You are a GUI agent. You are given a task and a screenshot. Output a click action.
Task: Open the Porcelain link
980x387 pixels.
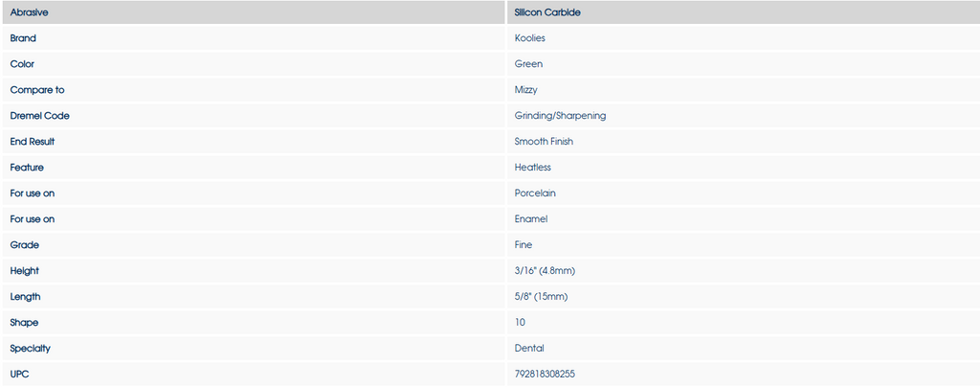point(535,193)
